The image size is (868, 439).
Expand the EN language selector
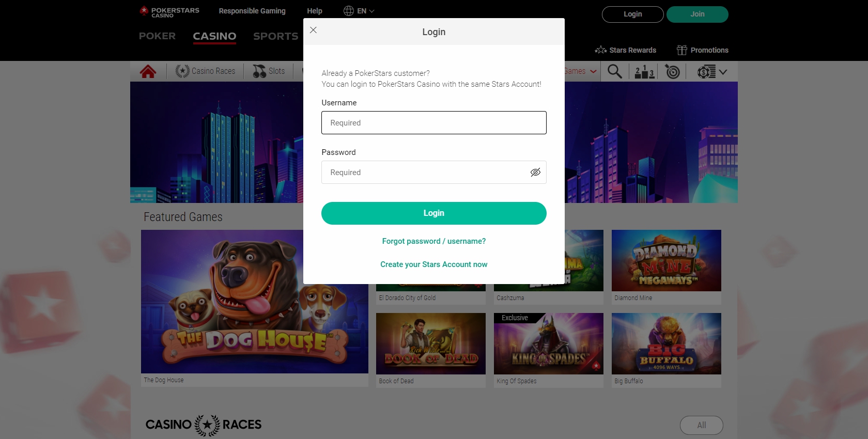(359, 11)
